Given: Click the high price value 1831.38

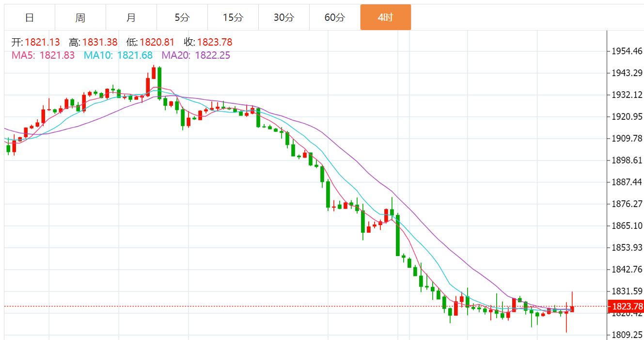Looking at the screenshot, I should tap(100, 42).
